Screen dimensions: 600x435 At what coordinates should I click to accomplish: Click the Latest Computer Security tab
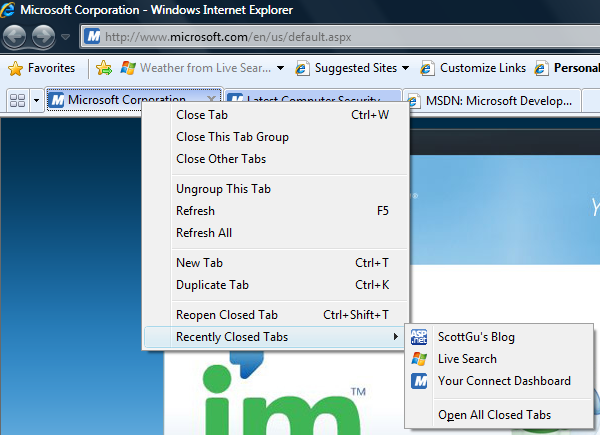tap(313, 97)
